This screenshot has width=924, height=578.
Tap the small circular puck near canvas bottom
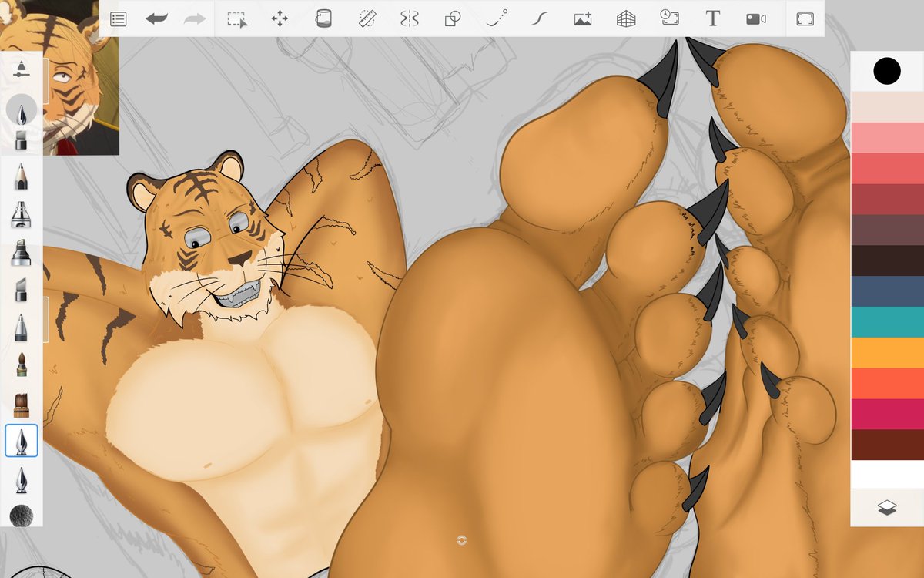tap(462, 540)
